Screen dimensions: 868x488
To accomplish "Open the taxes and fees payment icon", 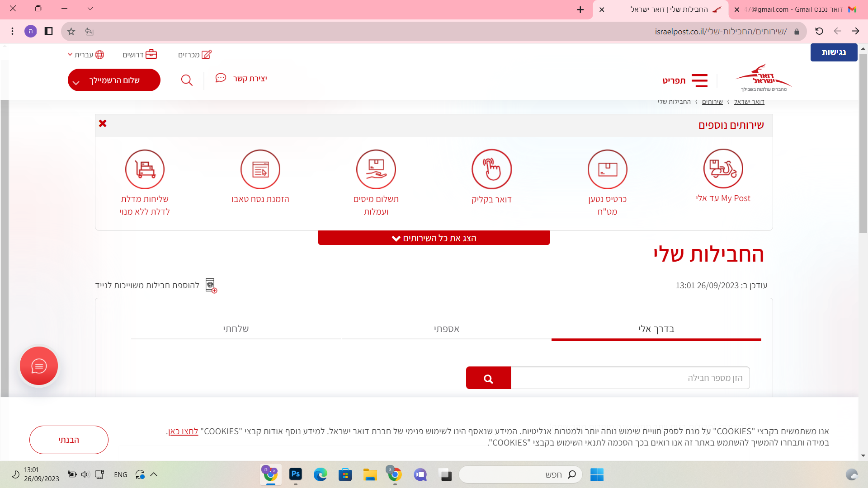I will (x=376, y=169).
